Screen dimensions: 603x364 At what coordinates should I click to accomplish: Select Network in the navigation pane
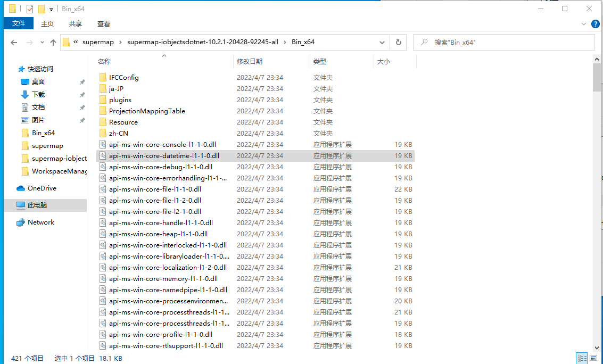(x=41, y=222)
